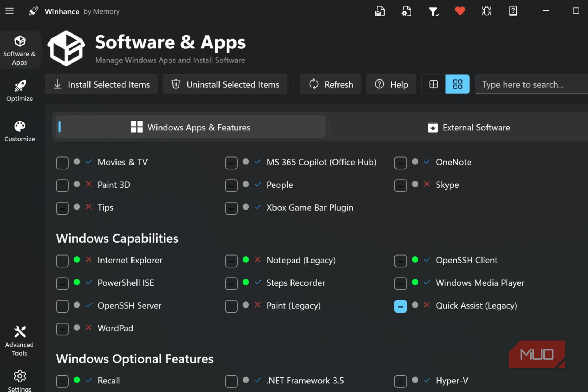The height and width of the screenshot is (392, 588).
Task: Click the Install Selected Items button
Action: point(101,84)
